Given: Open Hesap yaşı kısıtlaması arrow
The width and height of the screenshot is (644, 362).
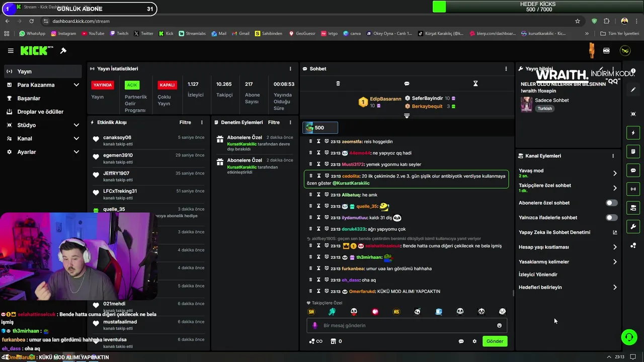Looking at the screenshot, I should click(x=615, y=247).
